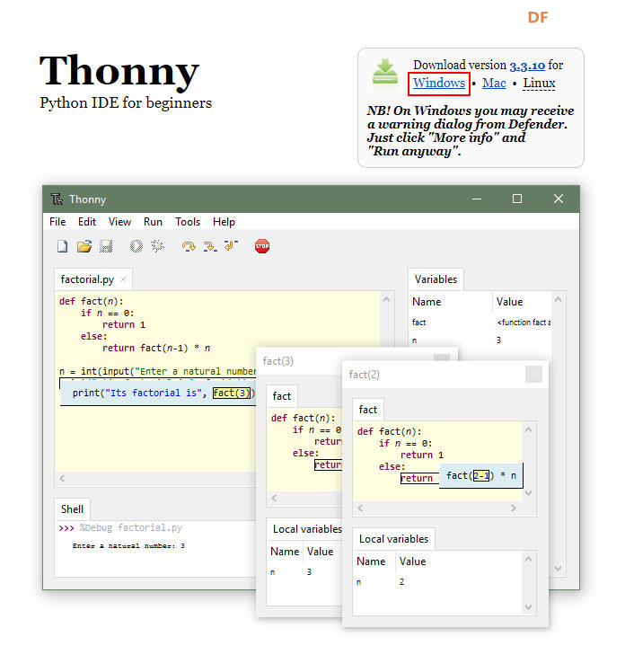This screenshot has width=625, height=672.
Task: Click the Thonny logo in title bar
Action: coord(57,199)
